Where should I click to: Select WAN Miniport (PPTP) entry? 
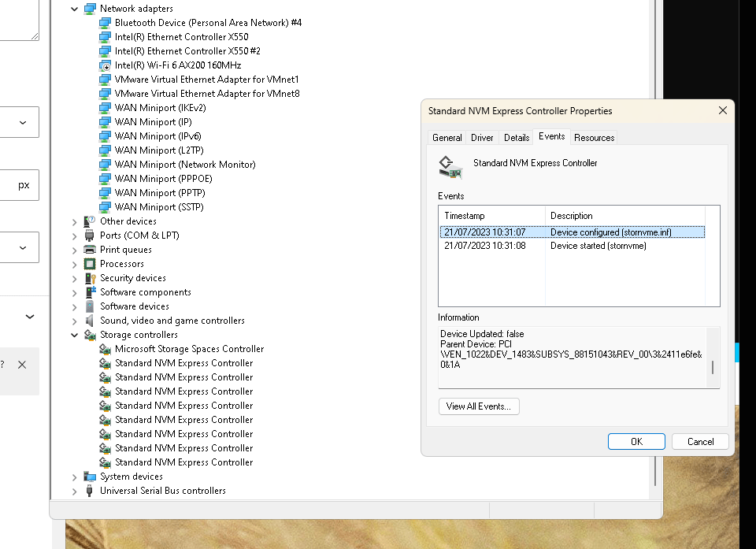160,193
